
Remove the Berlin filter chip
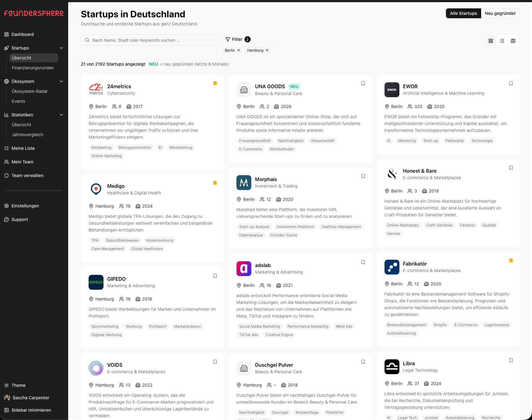239,50
